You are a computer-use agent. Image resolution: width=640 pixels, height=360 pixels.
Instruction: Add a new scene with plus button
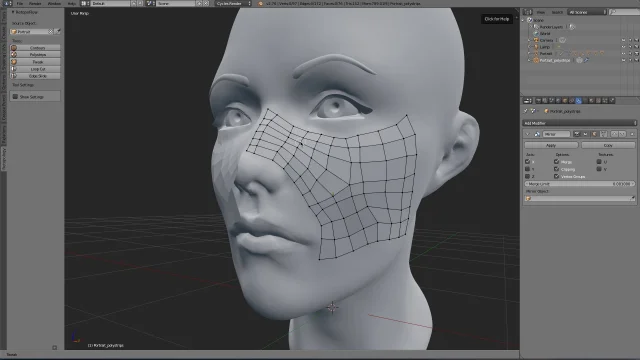(x=199, y=3)
